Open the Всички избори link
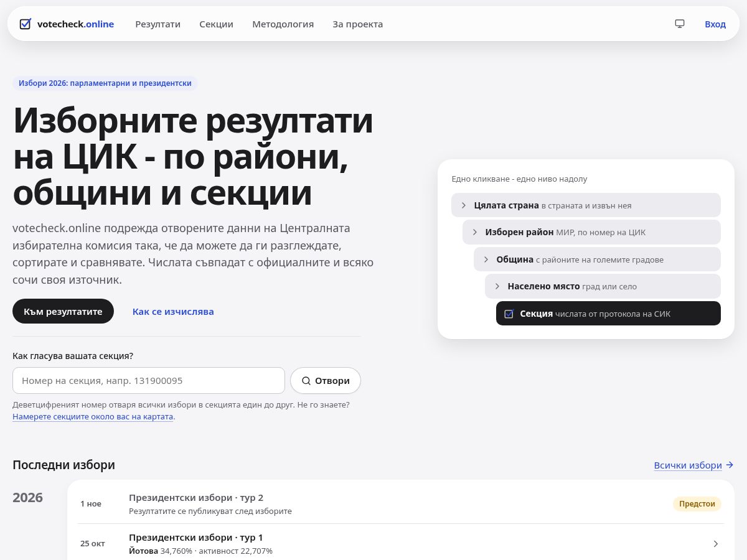Viewport: 747px width, 560px height. 688,465
